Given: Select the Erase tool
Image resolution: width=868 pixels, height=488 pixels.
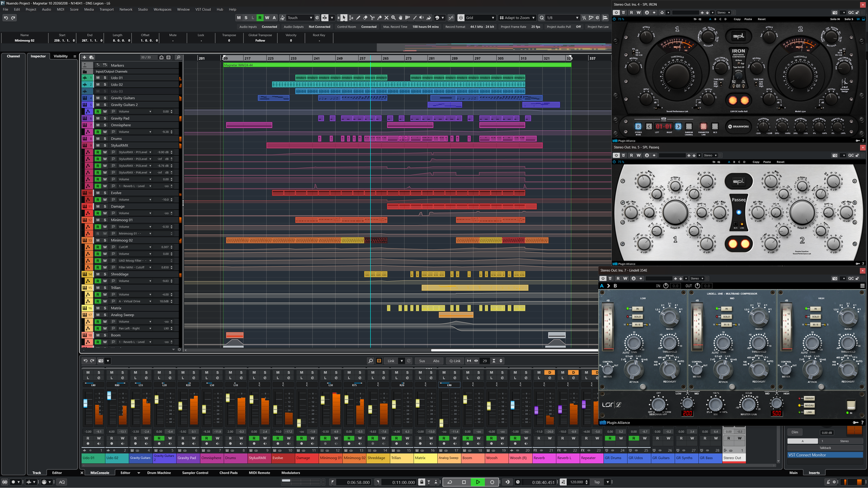Looking at the screenshot, I should click(x=365, y=18).
